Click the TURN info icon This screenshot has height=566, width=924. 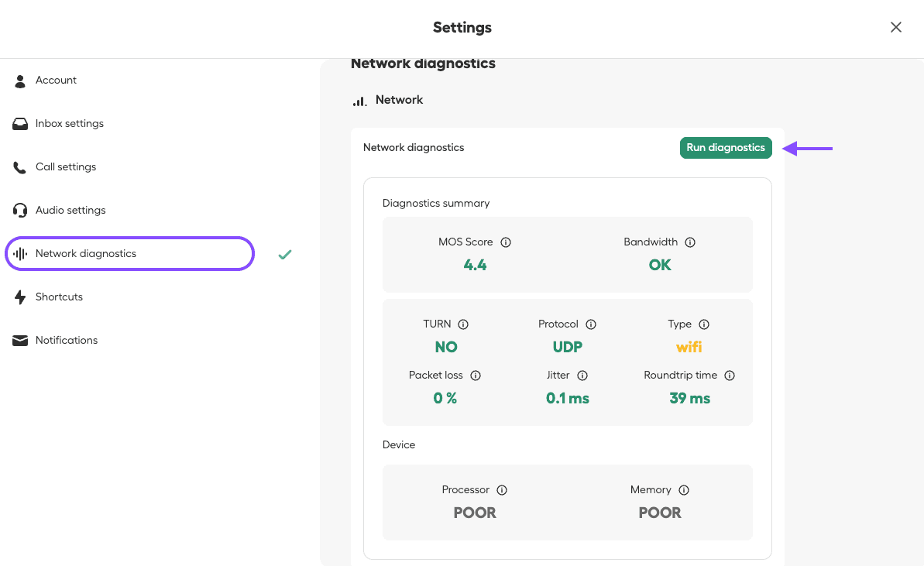click(x=463, y=324)
